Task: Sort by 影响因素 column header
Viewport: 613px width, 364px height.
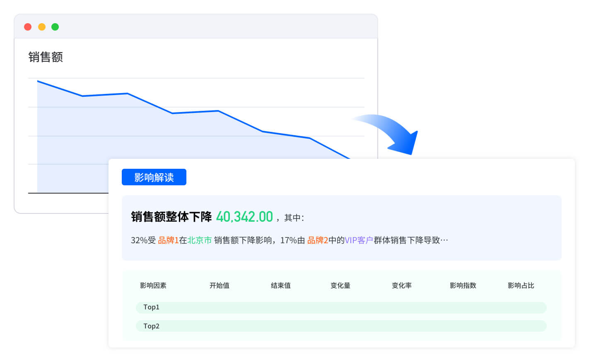Action: coord(153,285)
